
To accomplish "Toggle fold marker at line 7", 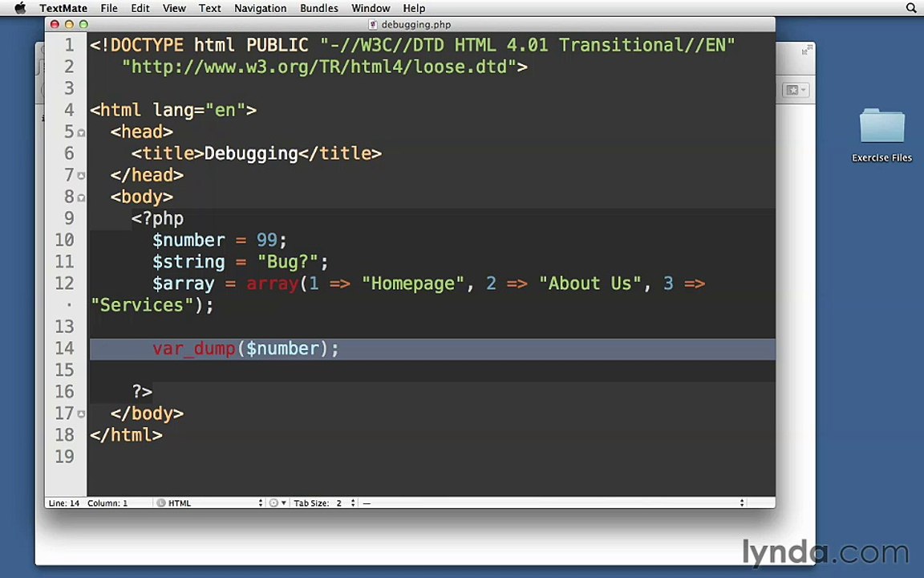I will click(81, 176).
